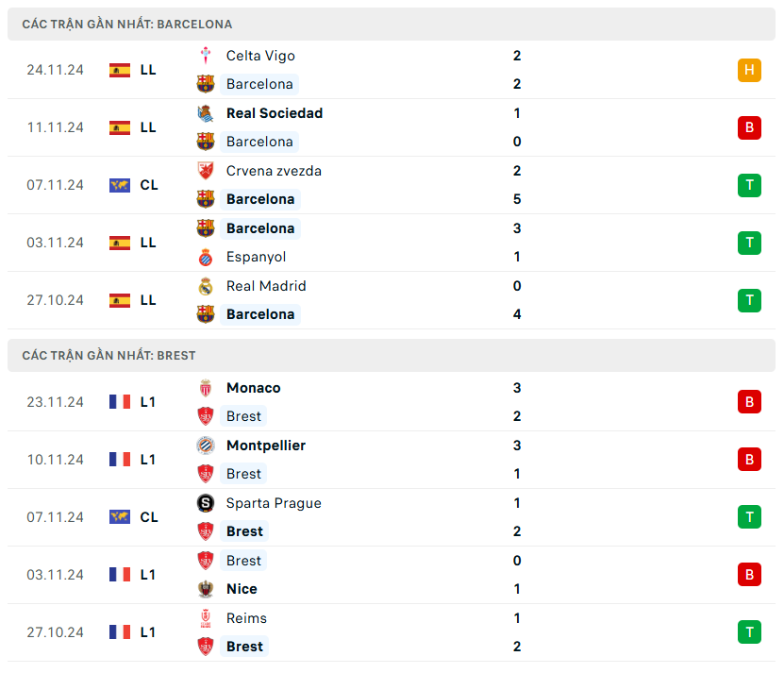This screenshot has width=784, height=673.
Task: Click the Spain flag on the 24.11.24 match
Action: [120, 70]
